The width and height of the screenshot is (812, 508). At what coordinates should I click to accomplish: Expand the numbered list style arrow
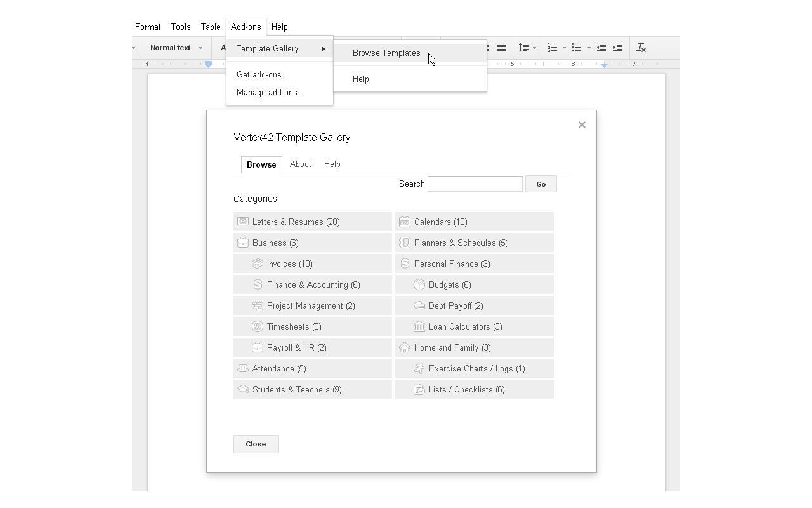[x=565, y=48]
